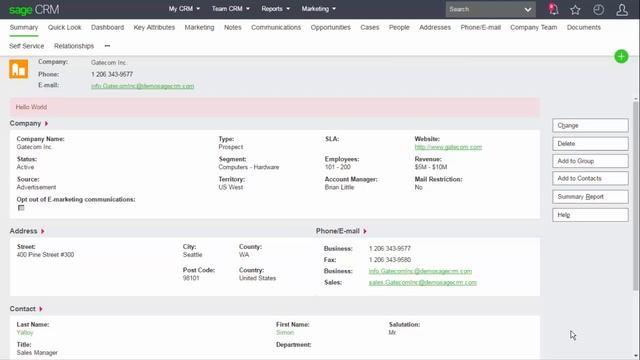Open the Phone/E-mail tab
This screenshot has height=360, width=640.
[x=480, y=27]
